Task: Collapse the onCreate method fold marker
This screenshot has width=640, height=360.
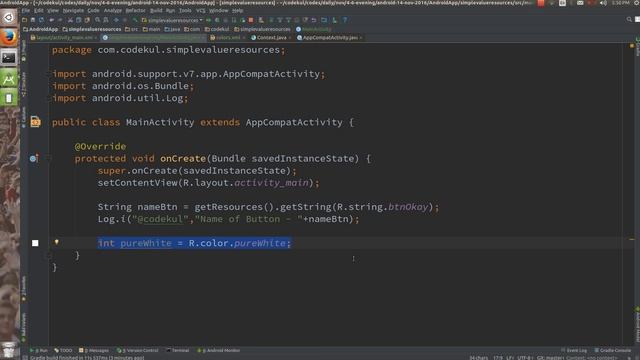Action: [48, 158]
